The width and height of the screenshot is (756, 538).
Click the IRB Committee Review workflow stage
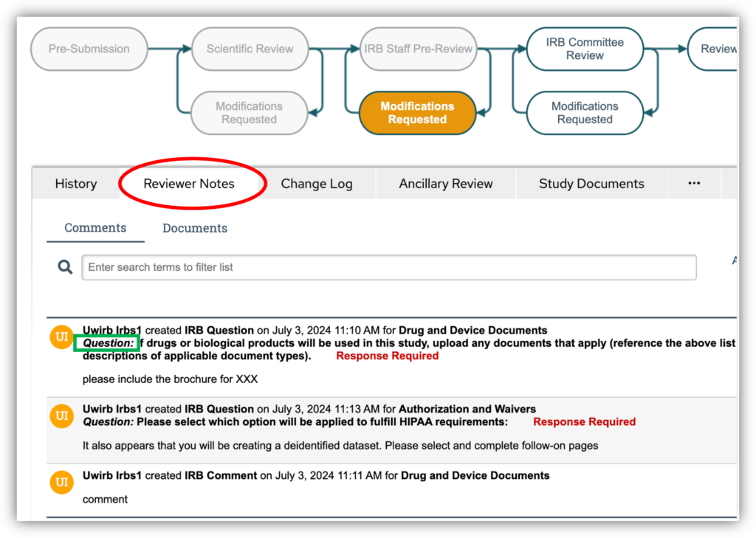pyautogui.click(x=584, y=49)
